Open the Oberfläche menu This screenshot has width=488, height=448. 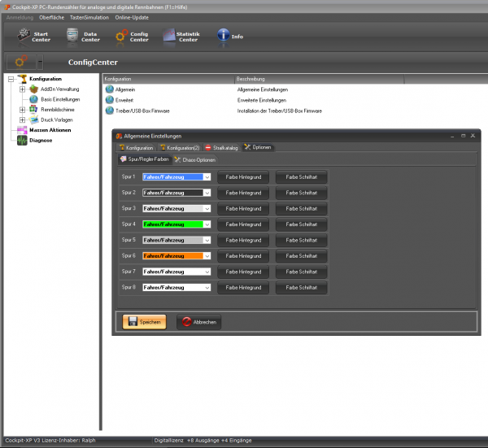[x=51, y=17]
